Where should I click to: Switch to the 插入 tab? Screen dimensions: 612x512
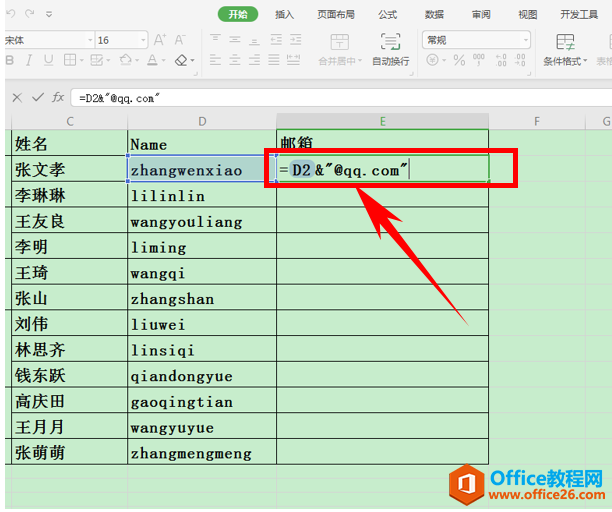[x=285, y=15]
